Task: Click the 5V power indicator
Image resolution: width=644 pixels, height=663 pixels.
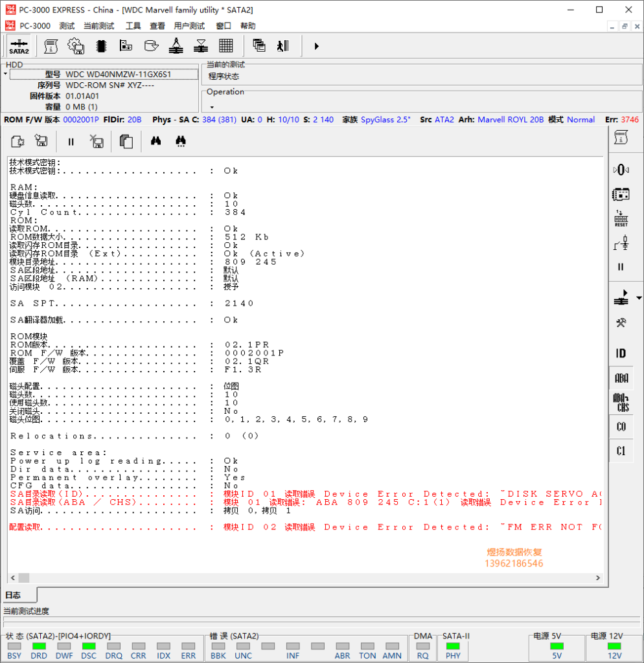Action: pos(557,646)
